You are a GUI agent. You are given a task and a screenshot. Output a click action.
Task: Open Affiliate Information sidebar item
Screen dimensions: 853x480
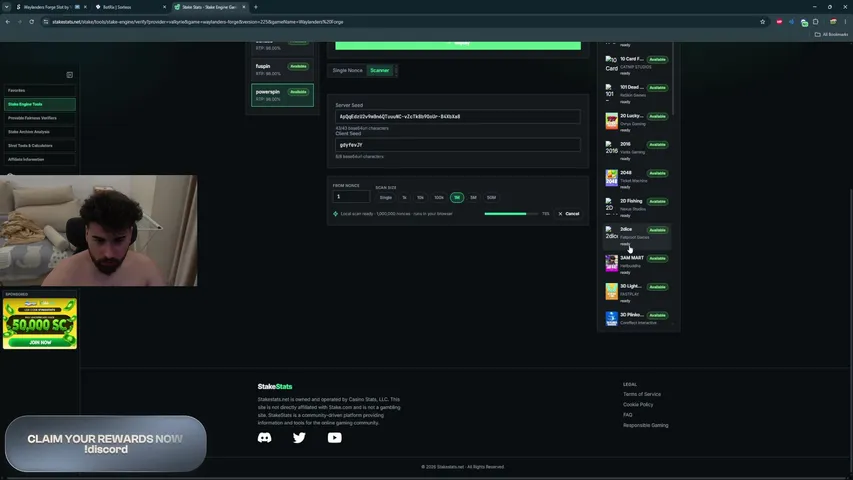pos(40,159)
